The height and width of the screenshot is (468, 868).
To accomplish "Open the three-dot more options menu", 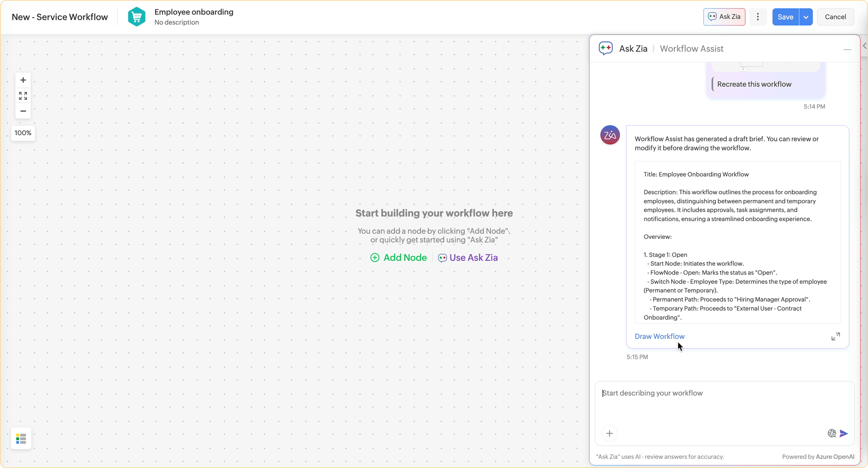I will point(758,17).
